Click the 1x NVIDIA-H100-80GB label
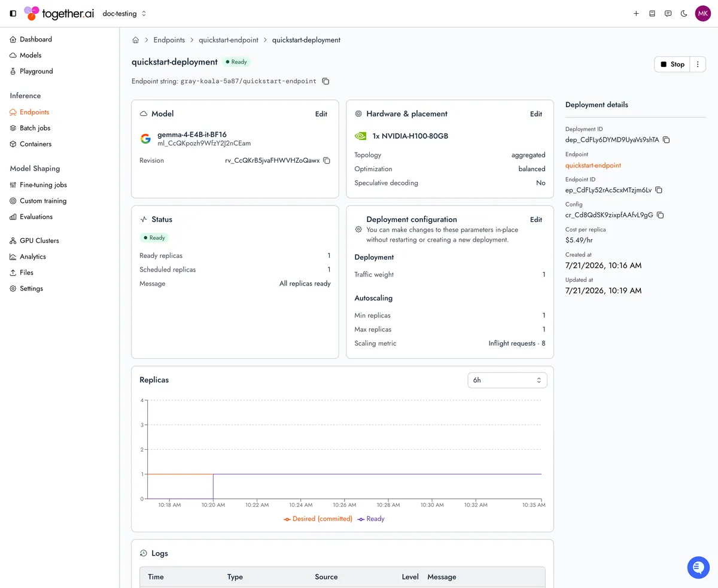This screenshot has height=588, width=718. (410, 136)
